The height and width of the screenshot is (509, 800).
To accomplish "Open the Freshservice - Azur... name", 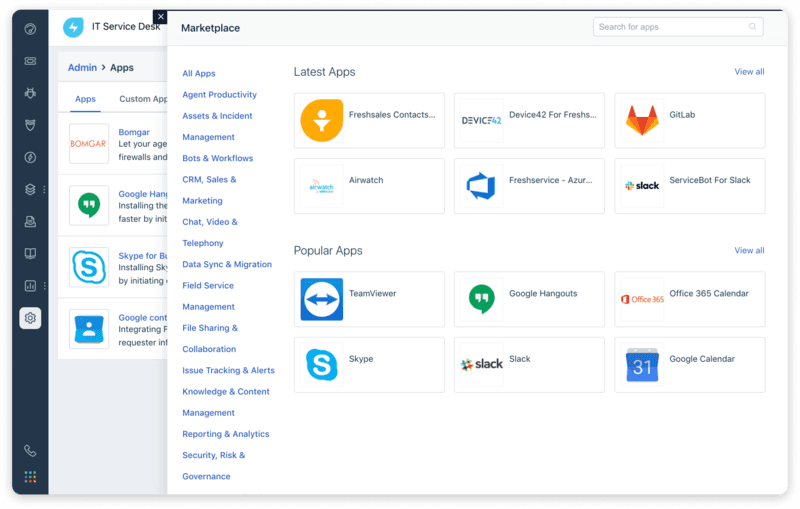I will 551,180.
